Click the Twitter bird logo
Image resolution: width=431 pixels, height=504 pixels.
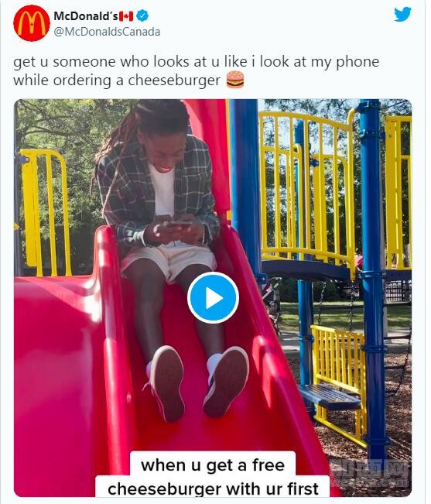(x=402, y=15)
